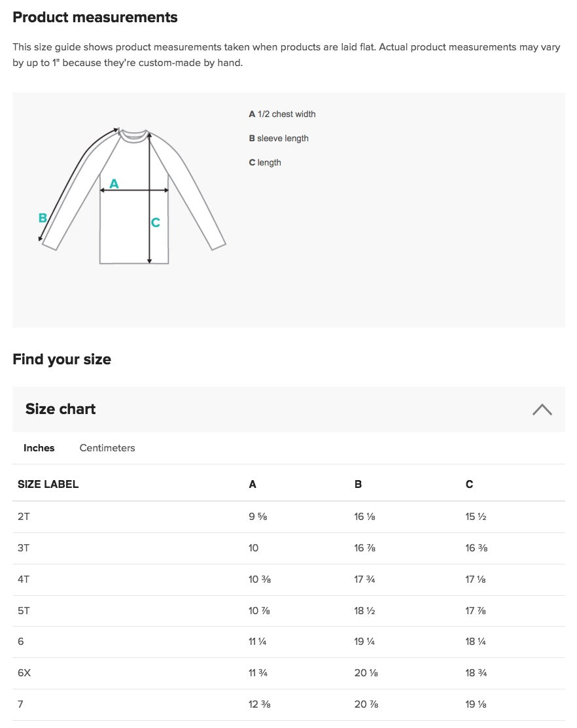Viewport: 577px width, 728px height.
Task: Click the SIZE LABEL column header
Action: pos(48,485)
